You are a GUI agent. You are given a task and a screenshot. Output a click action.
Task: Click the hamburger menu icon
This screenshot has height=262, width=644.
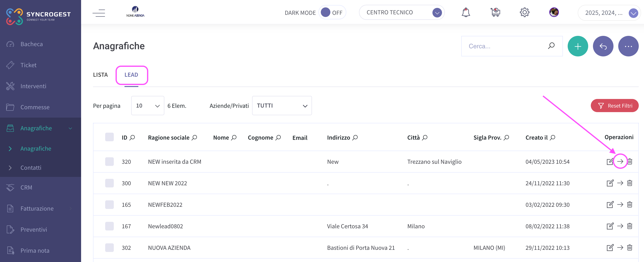(x=99, y=13)
